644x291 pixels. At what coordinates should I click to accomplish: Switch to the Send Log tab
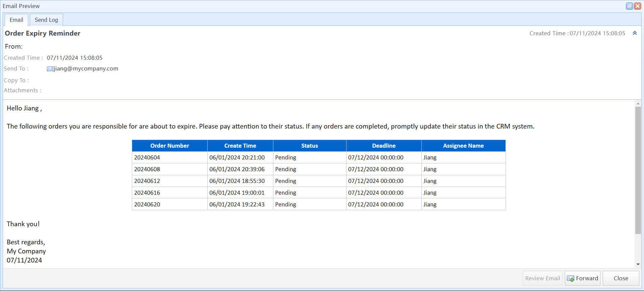point(46,20)
